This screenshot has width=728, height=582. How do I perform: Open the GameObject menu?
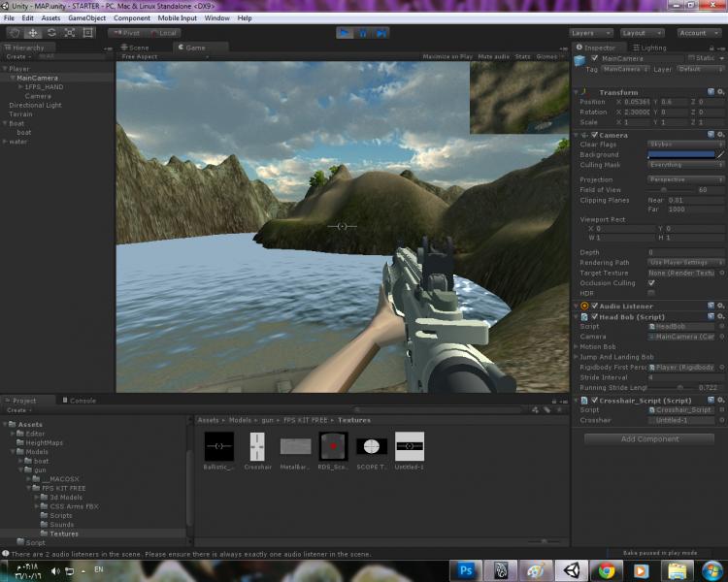click(x=85, y=18)
